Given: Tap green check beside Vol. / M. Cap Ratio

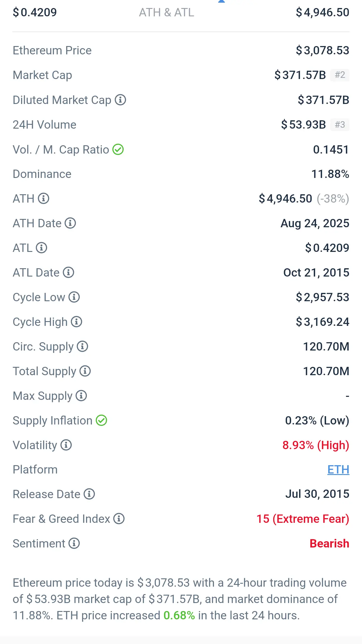Looking at the screenshot, I should pos(118,149).
